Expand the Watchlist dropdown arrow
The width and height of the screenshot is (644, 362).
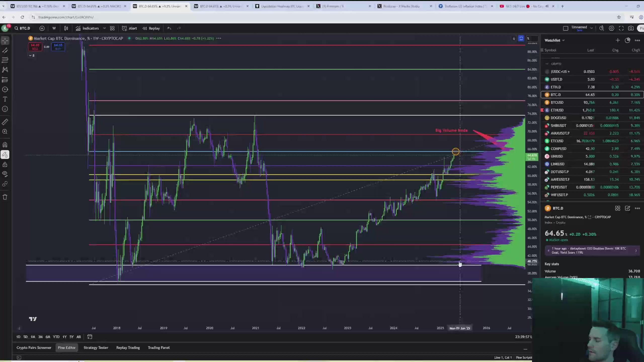563,40
